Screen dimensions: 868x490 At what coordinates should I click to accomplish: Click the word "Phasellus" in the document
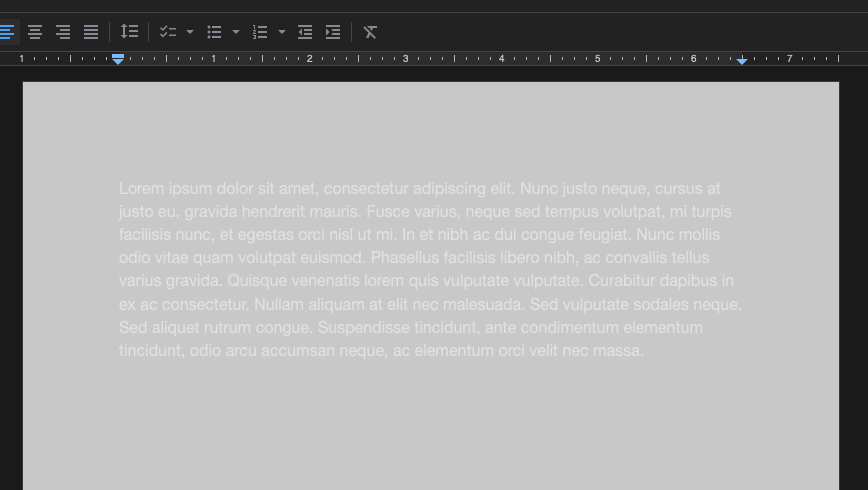pyautogui.click(x=405, y=257)
